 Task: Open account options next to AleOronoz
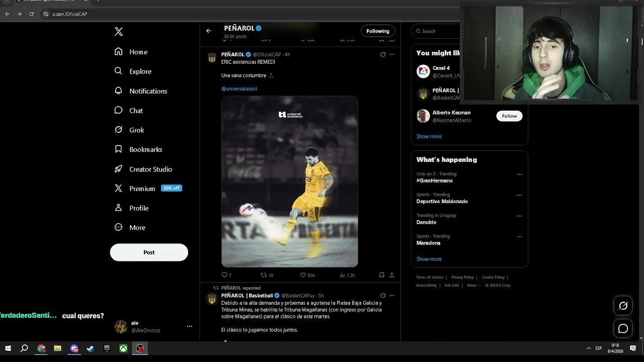tap(190, 326)
